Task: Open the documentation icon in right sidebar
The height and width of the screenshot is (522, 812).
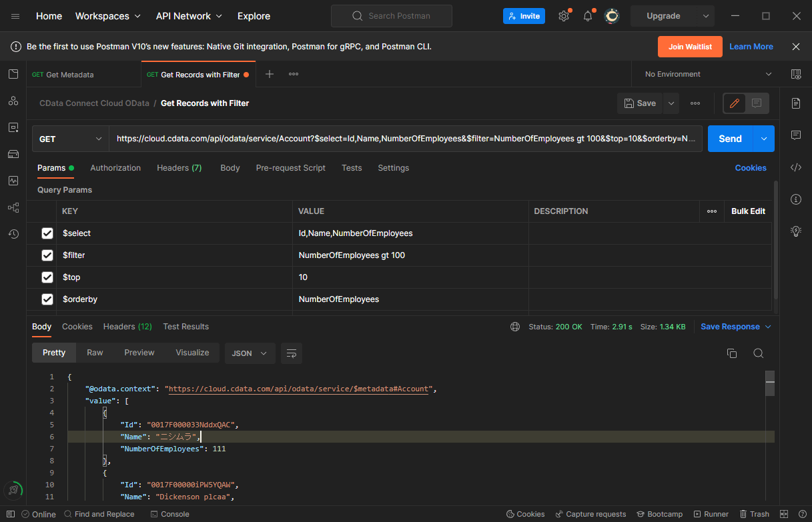Action: (x=795, y=103)
